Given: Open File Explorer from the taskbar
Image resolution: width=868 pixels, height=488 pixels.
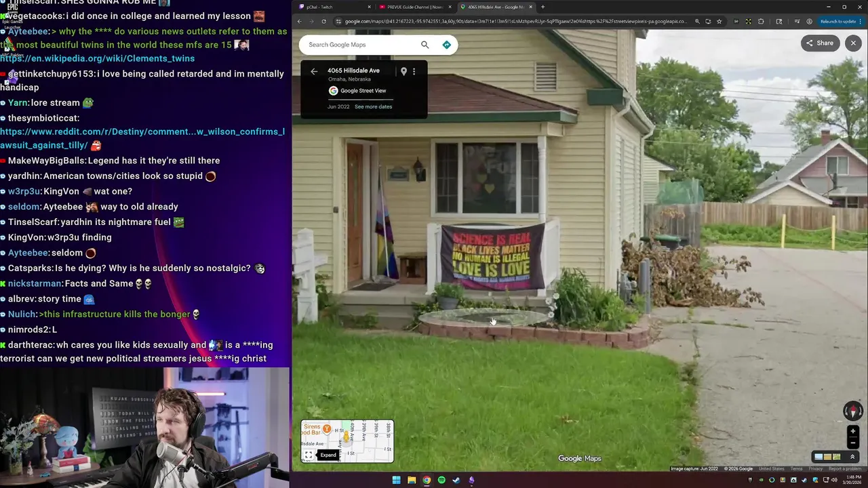Looking at the screenshot, I should (x=412, y=481).
